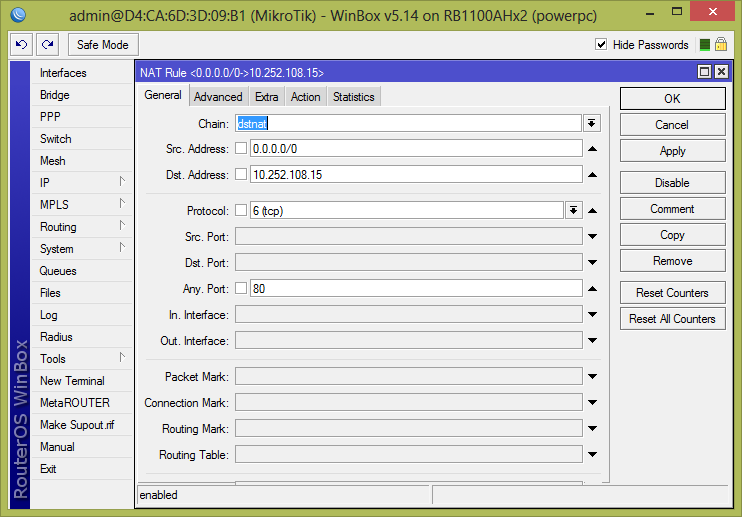This screenshot has height=517, width=742.
Task: Switch to the Advanced tab
Action: tap(218, 97)
